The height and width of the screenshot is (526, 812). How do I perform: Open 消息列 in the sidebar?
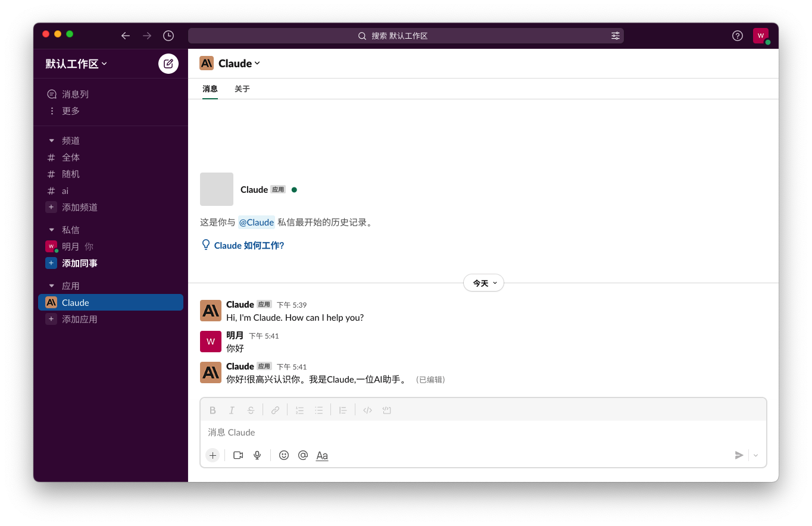111,94
